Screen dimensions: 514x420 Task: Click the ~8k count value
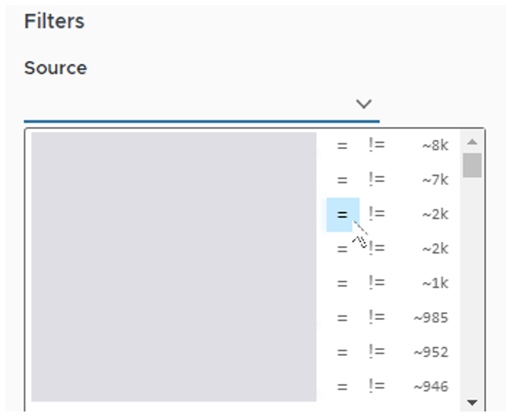tap(435, 146)
